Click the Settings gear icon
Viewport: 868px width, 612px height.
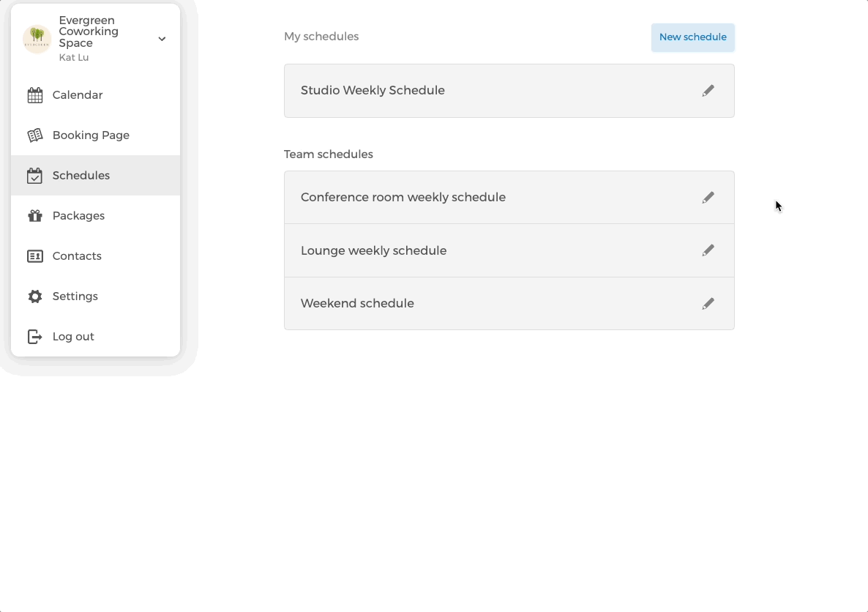click(x=34, y=296)
